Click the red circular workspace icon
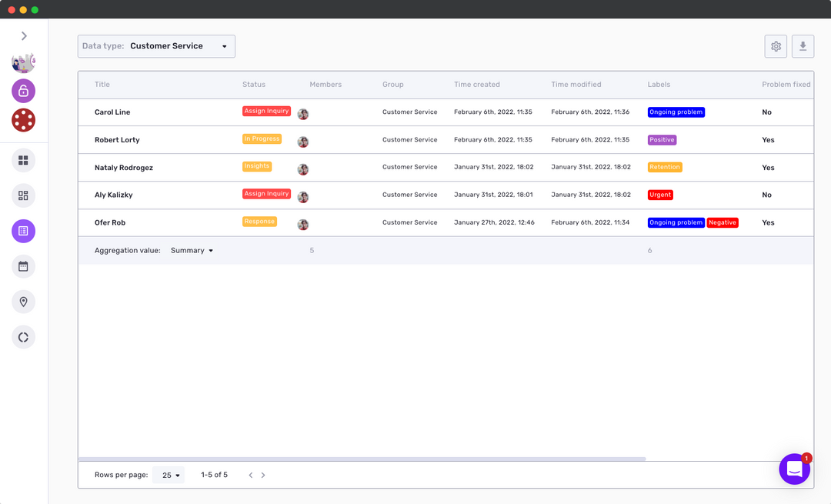This screenshot has width=831, height=504. point(23,120)
